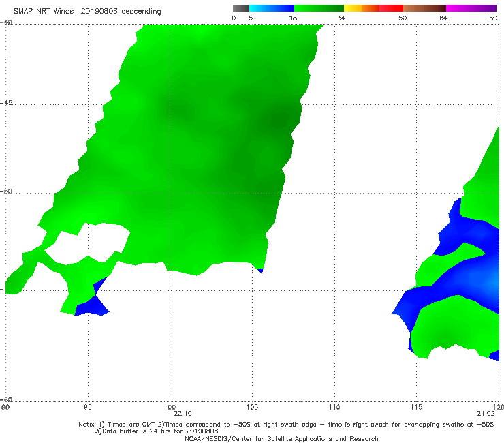Select the date "20190806" in the title

99,11
